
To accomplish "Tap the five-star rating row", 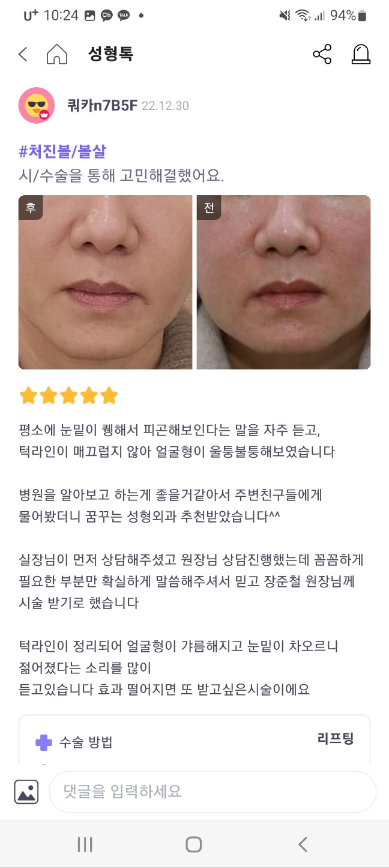I will (x=68, y=396).
